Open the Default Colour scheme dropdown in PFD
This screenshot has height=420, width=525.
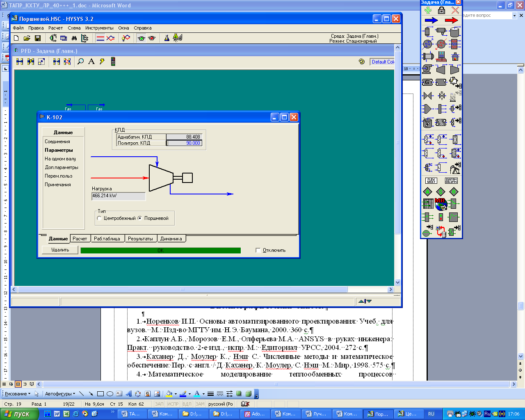point(382,62)
